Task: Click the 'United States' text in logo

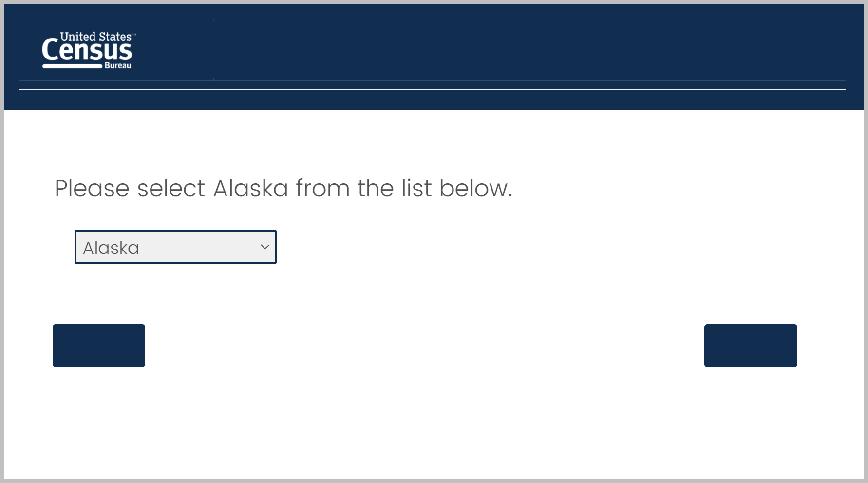Action: [x=95, y=37]
